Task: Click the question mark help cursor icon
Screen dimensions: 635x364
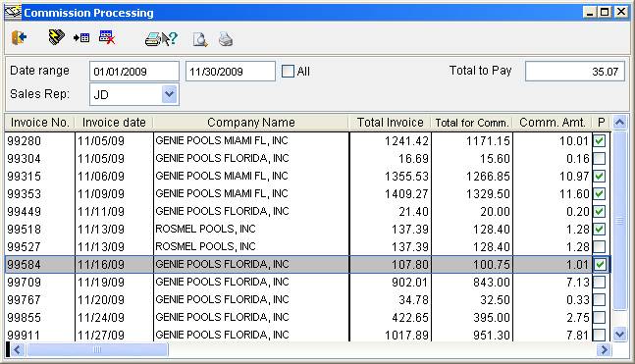Action: point(170,39)
